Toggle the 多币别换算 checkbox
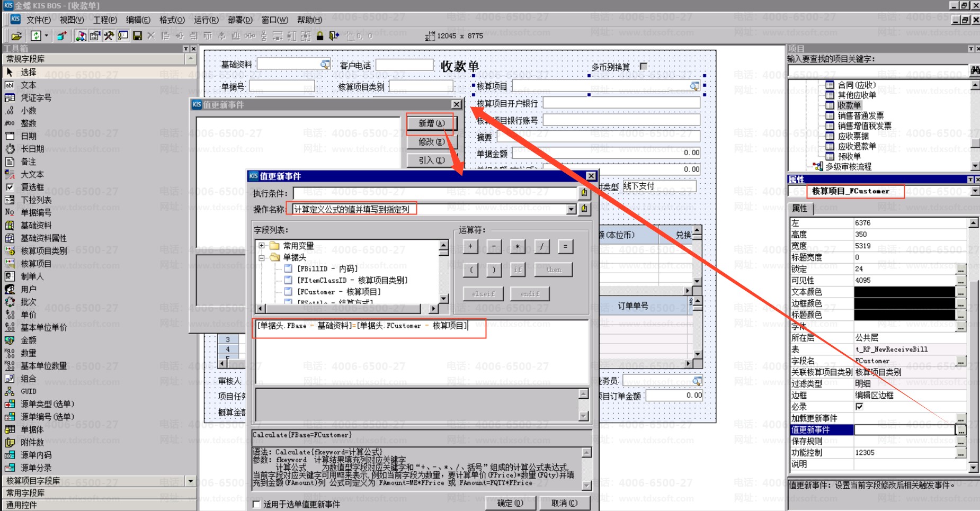The image size is (980, 511). pyautogui.click(x=643, y=67)
